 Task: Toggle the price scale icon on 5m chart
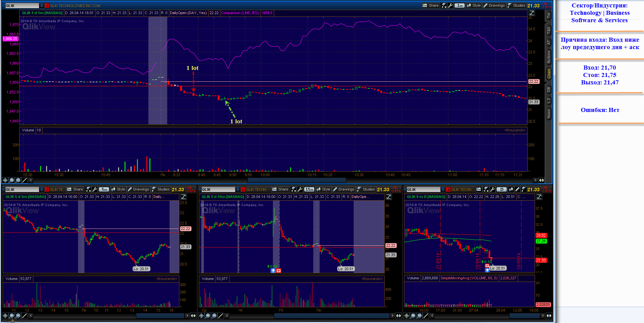click(x=184, y=197)
